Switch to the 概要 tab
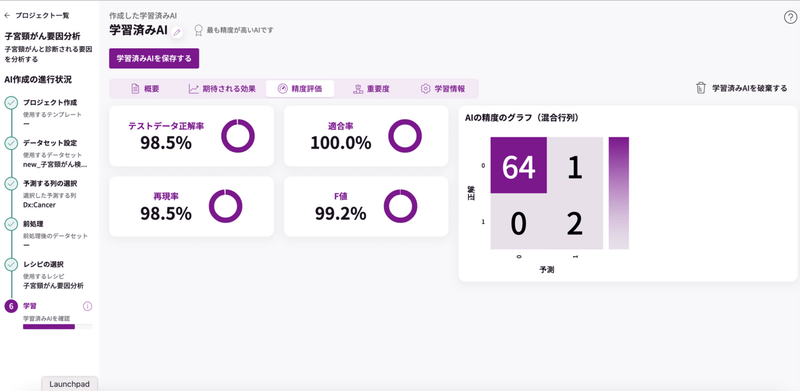 (145, 89)
